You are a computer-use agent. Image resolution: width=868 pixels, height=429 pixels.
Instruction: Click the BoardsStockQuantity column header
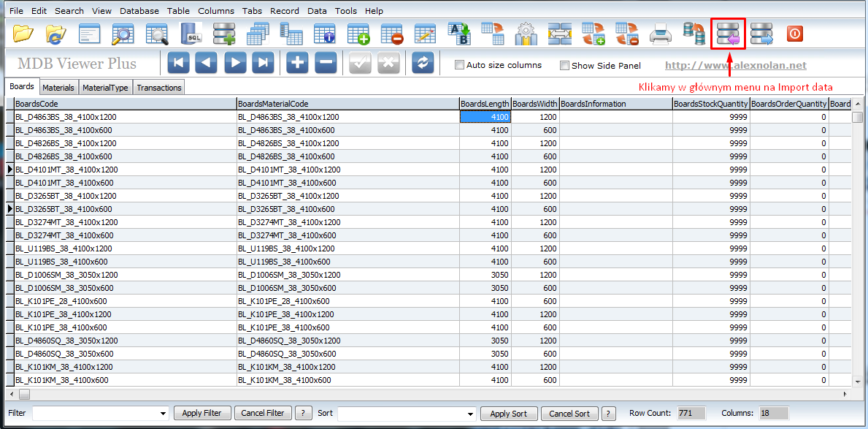pos(711,104)
